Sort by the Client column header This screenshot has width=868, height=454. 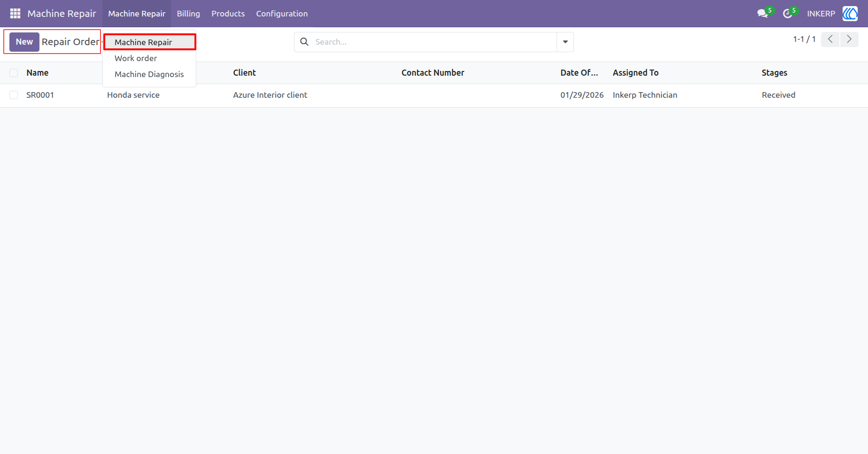click(244, 73)
